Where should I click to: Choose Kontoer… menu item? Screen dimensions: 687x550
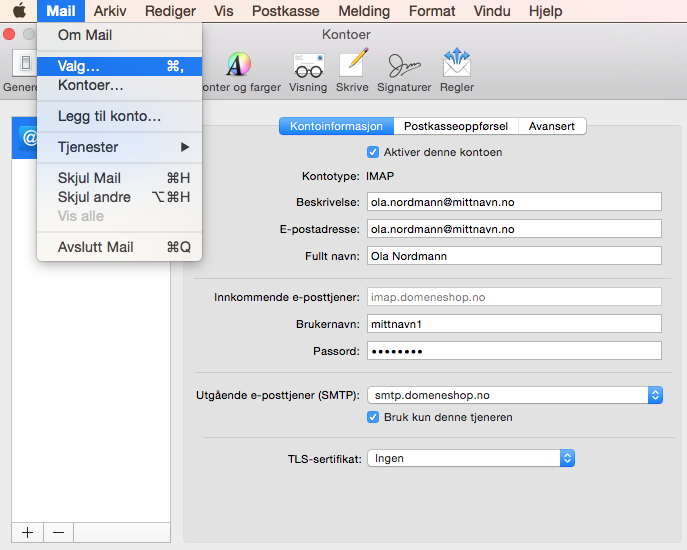(120, 85)
